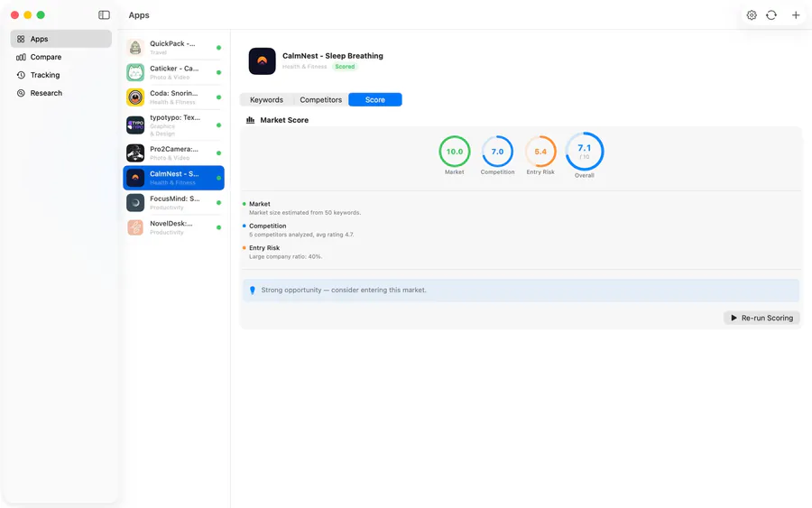This screenshot has width=812, height=508.
Task: Open the Apps sidebar section
Action: click(x=61, y=39)
